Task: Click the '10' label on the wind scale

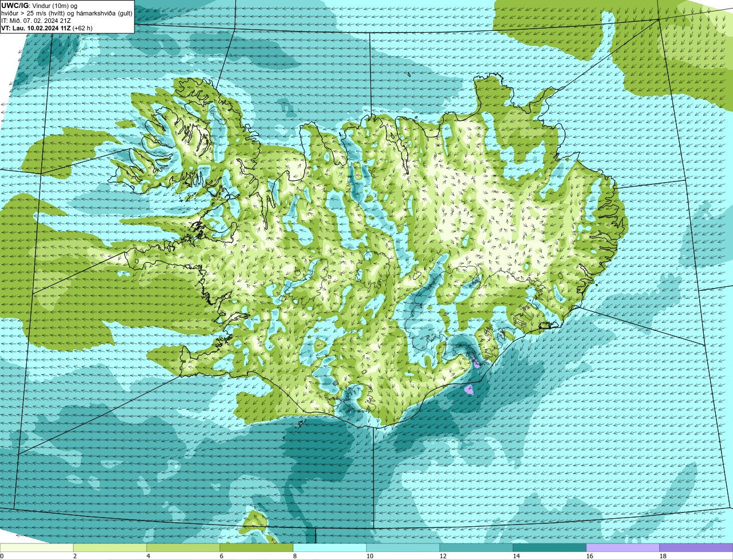Action: click(x=370, y=556)
